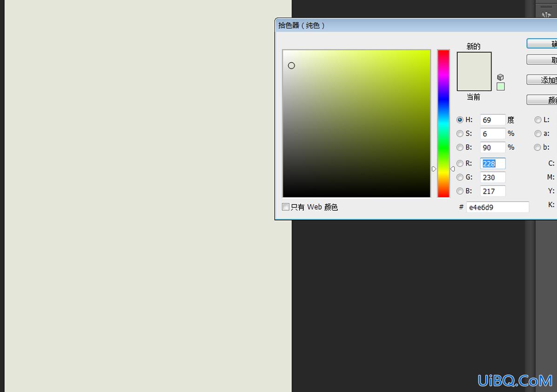Click the brightness field showing 90
557x392 pixels.
point(492,147)
